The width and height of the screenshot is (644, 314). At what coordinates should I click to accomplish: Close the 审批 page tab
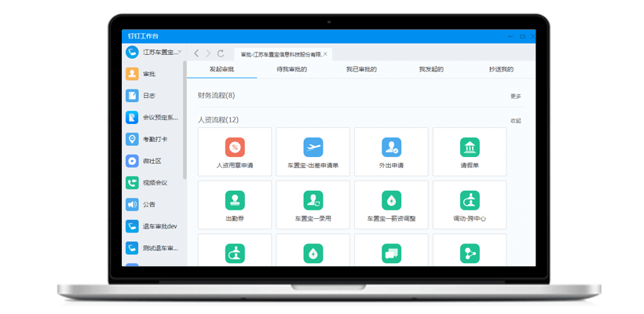click(x=326, y=54)
